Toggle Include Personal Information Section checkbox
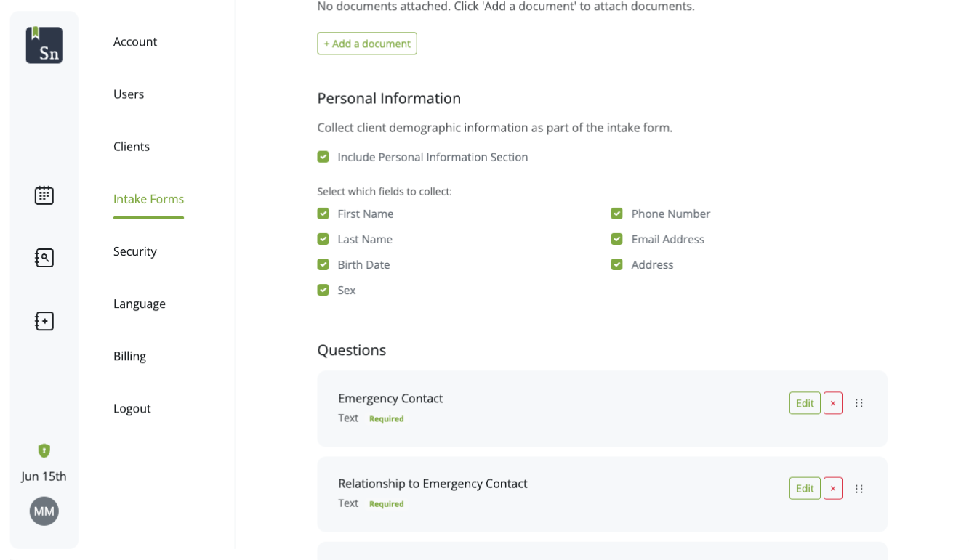The height and width of the screenshot is (560, 969). [x=323, y=157]
